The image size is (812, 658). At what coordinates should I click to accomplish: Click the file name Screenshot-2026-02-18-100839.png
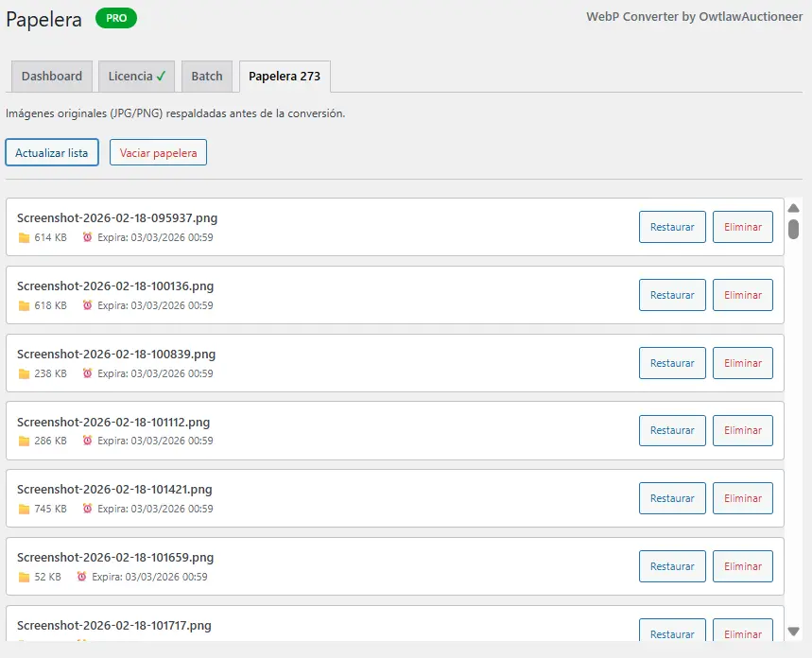click(116, 355)
